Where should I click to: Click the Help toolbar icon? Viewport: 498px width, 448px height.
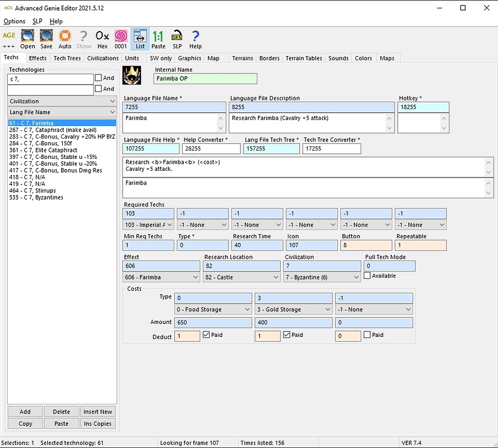coord(195,39)
